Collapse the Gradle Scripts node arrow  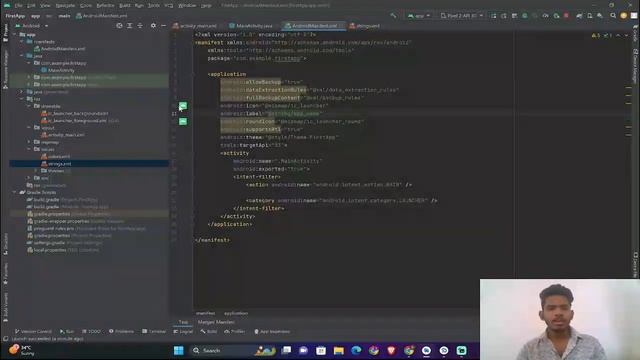[15, 192]
